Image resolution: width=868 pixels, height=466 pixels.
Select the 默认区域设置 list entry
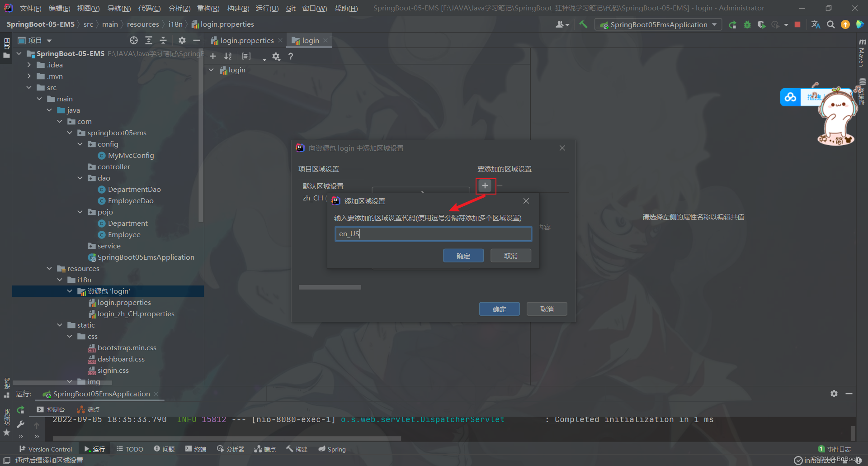(323, 186)
